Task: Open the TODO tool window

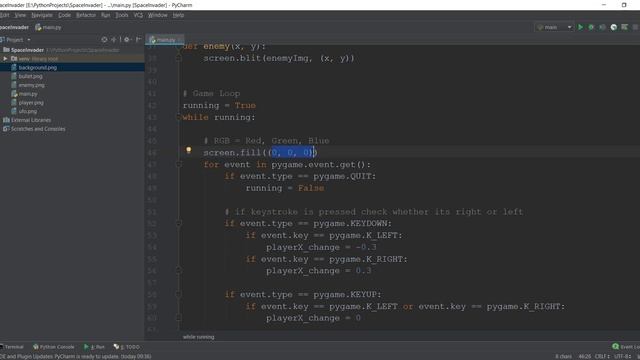Action: [x=127, y=347]
